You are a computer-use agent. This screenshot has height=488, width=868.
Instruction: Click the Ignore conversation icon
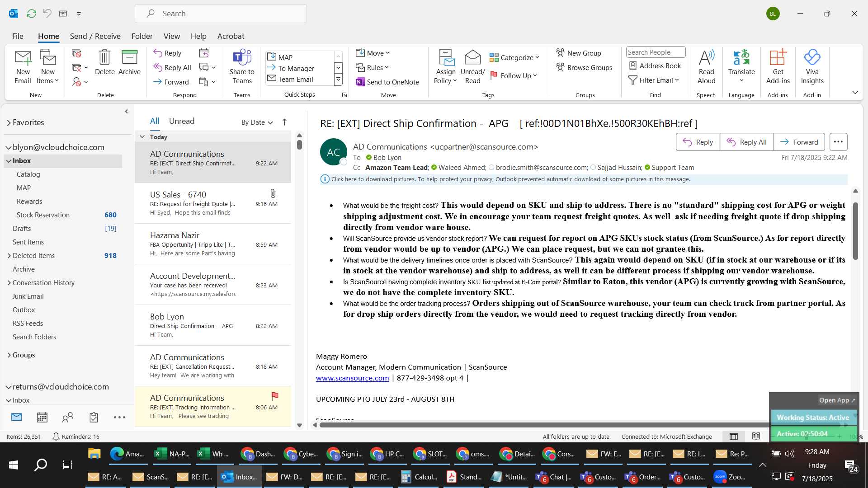click(76, 53)
